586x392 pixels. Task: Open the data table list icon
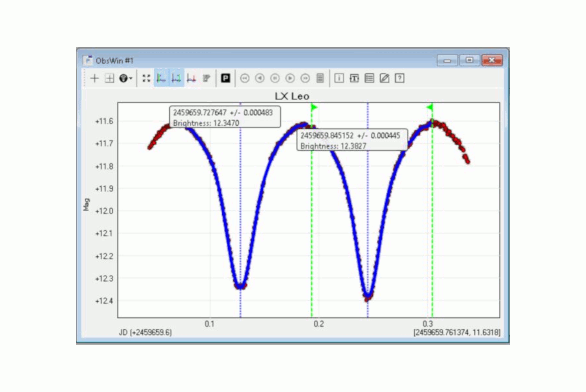point(369,78)
